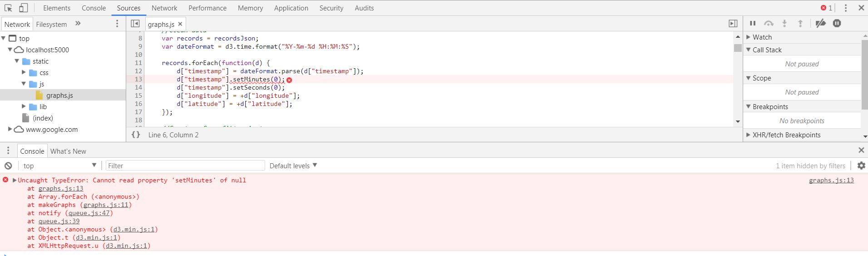Image resolution: width=868 pixels, height=256 pixels.
Task: Open the navigator pane three-dot menu
Action: point(117,24)
